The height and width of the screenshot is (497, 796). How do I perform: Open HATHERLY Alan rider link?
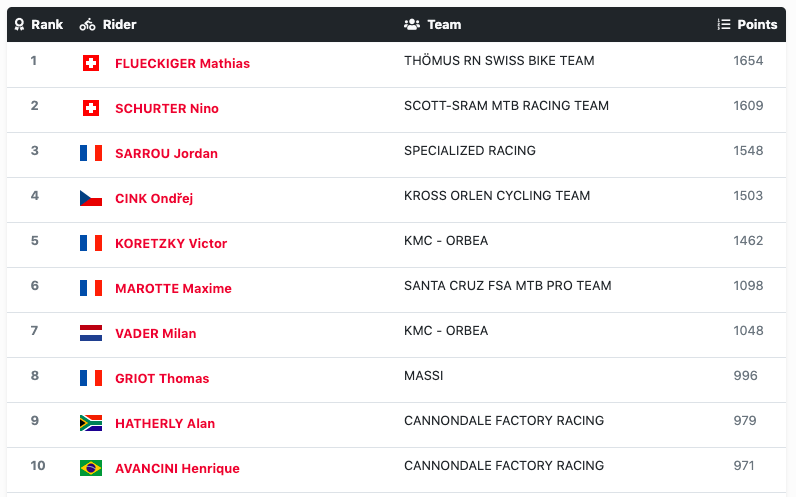[x=165, y=423]
